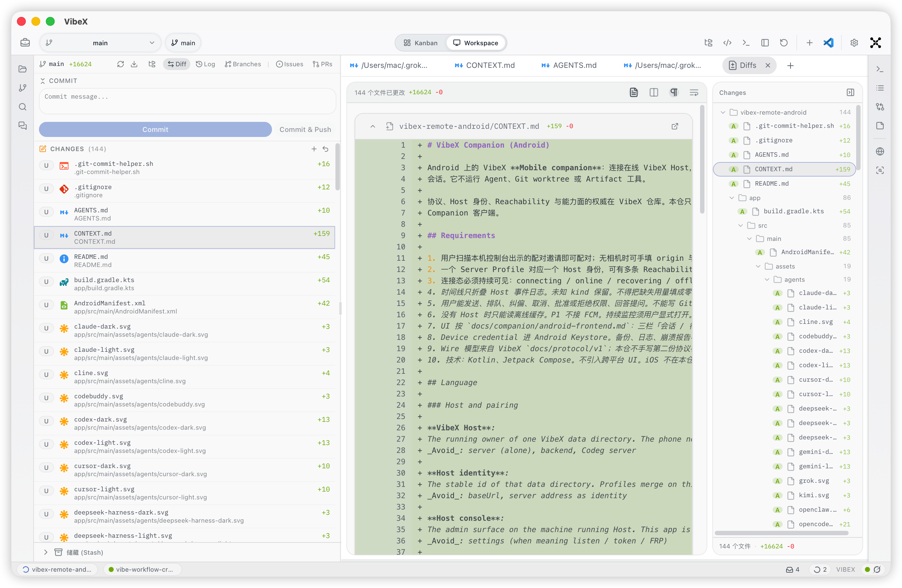Image resolution: width=902 pixels, height=588 pixels.
Task: Click the VibeX logo icon top right
Action: coord(876,43)
